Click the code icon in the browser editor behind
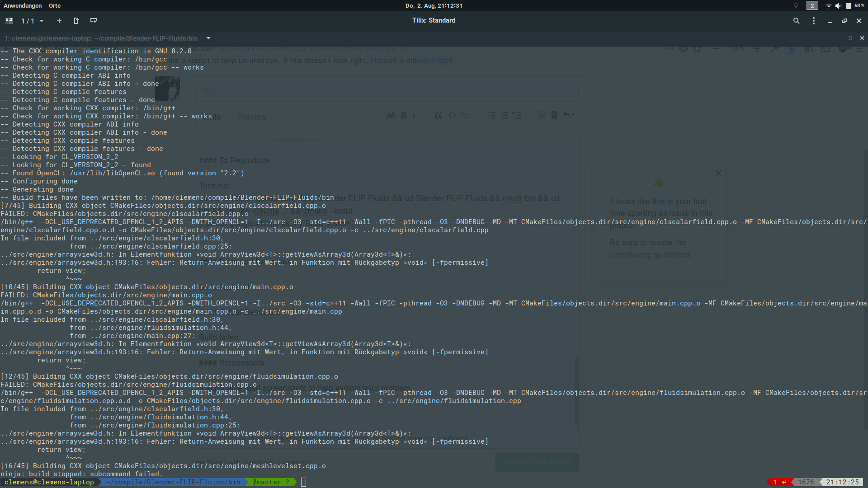 452,116
